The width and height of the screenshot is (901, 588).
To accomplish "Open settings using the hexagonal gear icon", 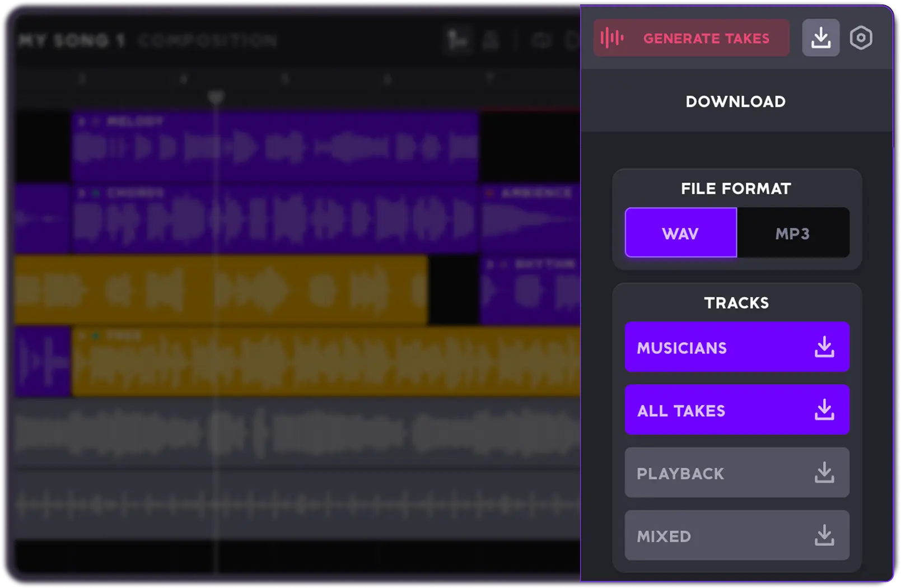I will point(861,38).
